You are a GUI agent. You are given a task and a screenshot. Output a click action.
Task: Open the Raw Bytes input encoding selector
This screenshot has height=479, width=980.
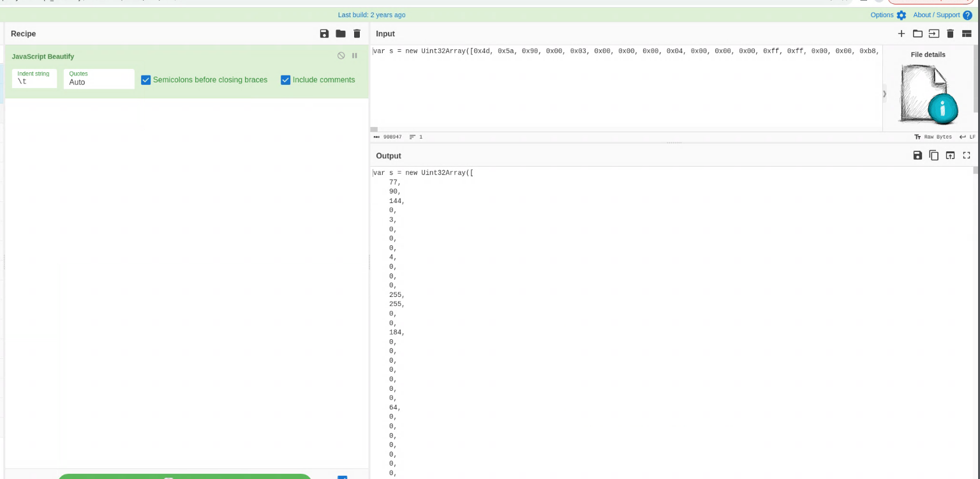[x=933, y=137]
